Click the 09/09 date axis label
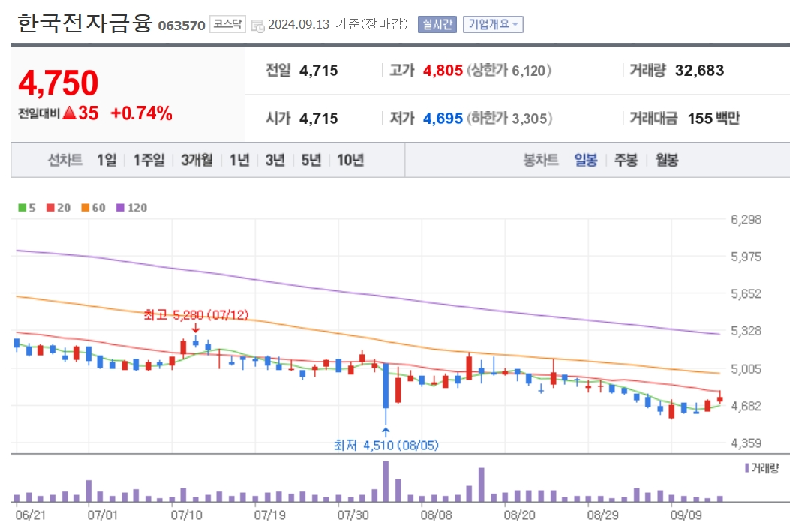Screen dimensions: 790x532 (x=686, y=515)
